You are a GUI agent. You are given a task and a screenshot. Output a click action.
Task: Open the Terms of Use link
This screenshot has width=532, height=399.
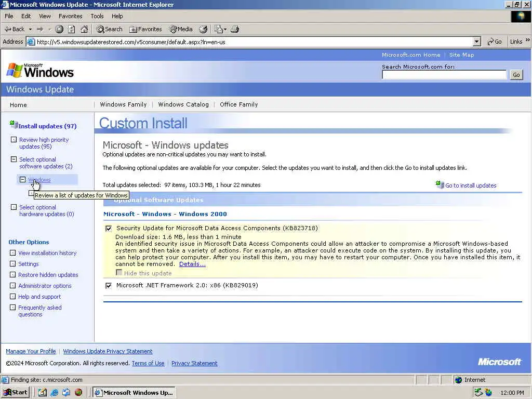(x=148, y=363)
